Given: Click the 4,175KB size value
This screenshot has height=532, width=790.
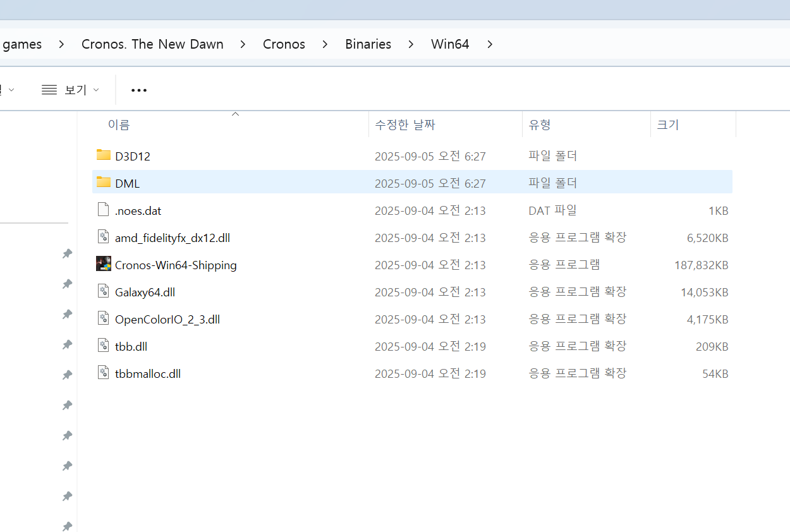Looking at the screenshot, I should pos(708,320).
